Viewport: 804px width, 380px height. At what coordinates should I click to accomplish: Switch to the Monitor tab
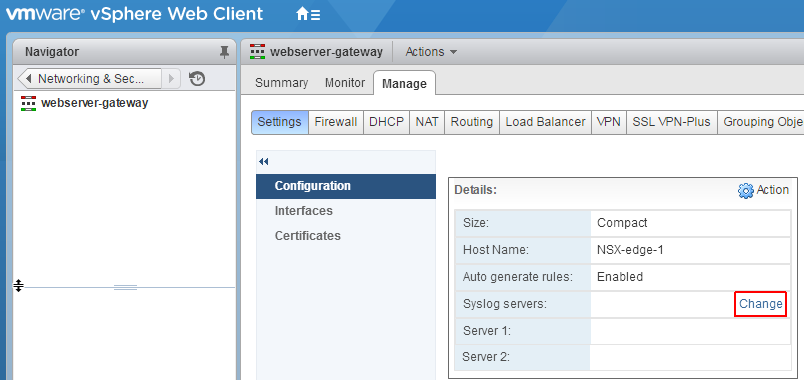(x=345, y=83)
